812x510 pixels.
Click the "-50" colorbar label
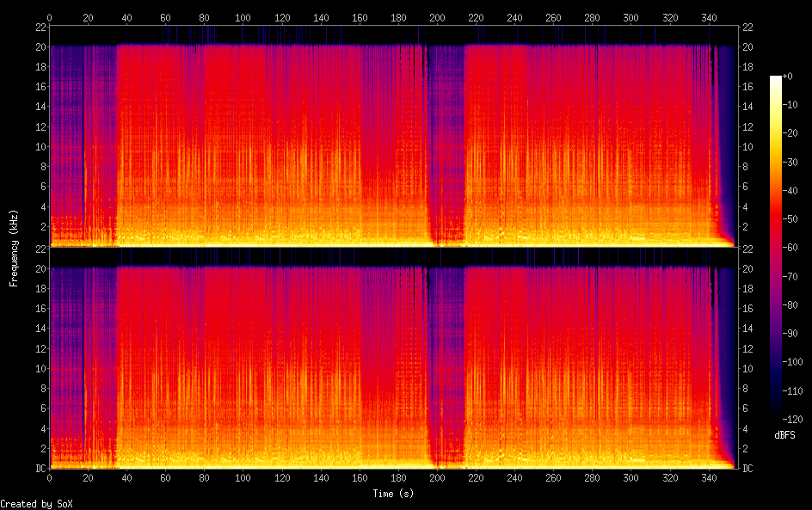(790, 219)
